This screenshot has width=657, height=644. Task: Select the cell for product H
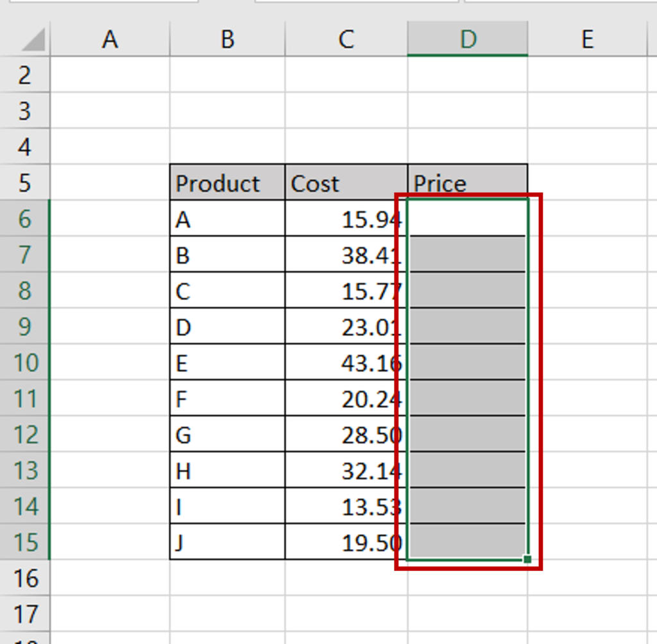pyautogui.click(x=228, y=470)
